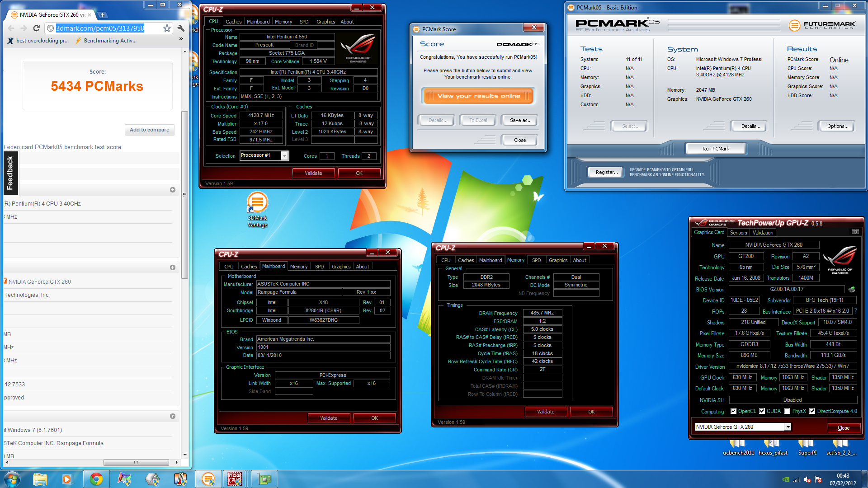Image resolution: width=868 pixels, height=488 pixels.
Task: Toggle the PhysX checkbox in GPU-Z
Action: pyautogui.click(x=788, y=411)
